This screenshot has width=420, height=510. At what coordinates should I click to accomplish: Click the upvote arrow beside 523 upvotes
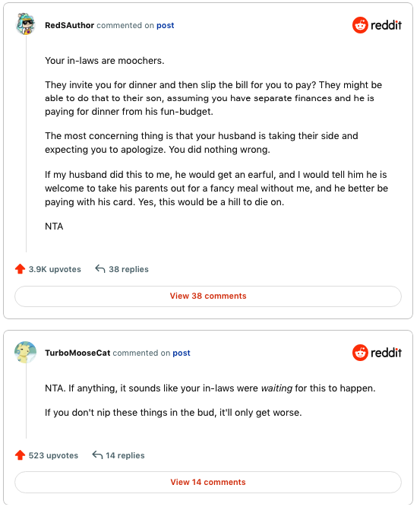20,455
